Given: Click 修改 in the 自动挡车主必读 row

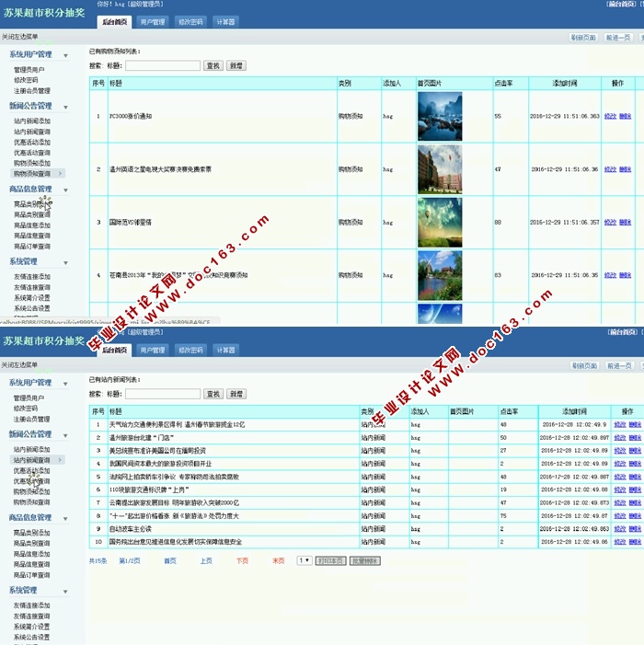Looking at the screenshot, I should [620, 529].
